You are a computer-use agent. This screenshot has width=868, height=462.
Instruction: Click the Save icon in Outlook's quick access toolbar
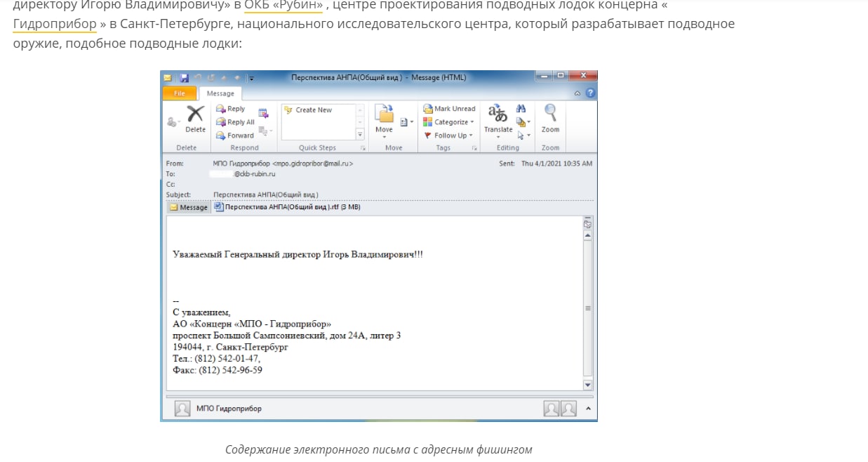185,78
